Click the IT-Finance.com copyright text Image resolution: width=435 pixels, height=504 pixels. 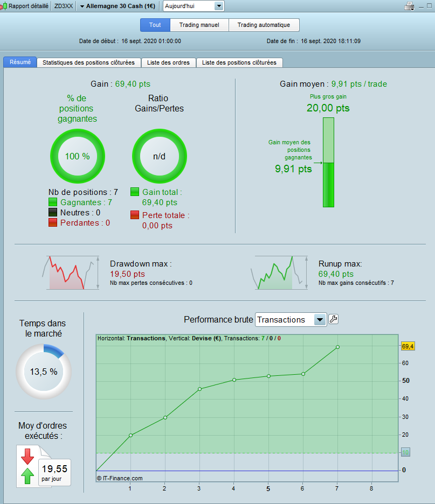click(120, 478)
